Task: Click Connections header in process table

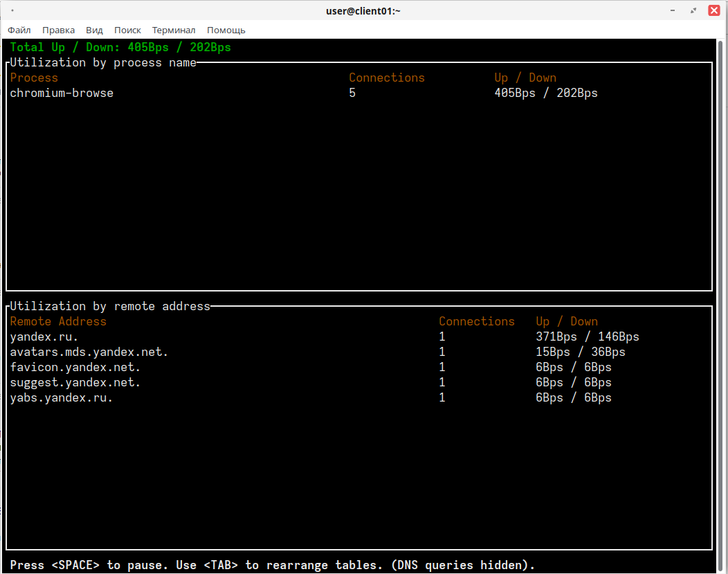Action: click(387, 78)
